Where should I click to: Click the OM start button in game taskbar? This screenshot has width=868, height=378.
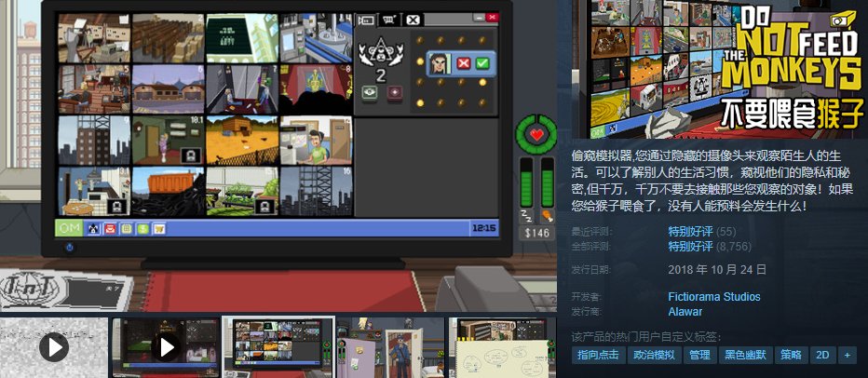[69, 228]
